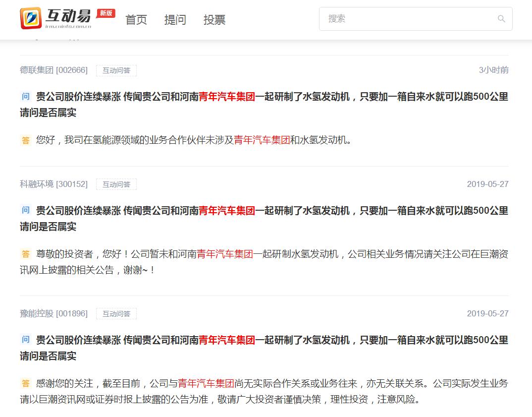The height and width of the screenshot is (417, 532).
Task: Open 德联集团 [002666] company link
Action: pos(53,70)
